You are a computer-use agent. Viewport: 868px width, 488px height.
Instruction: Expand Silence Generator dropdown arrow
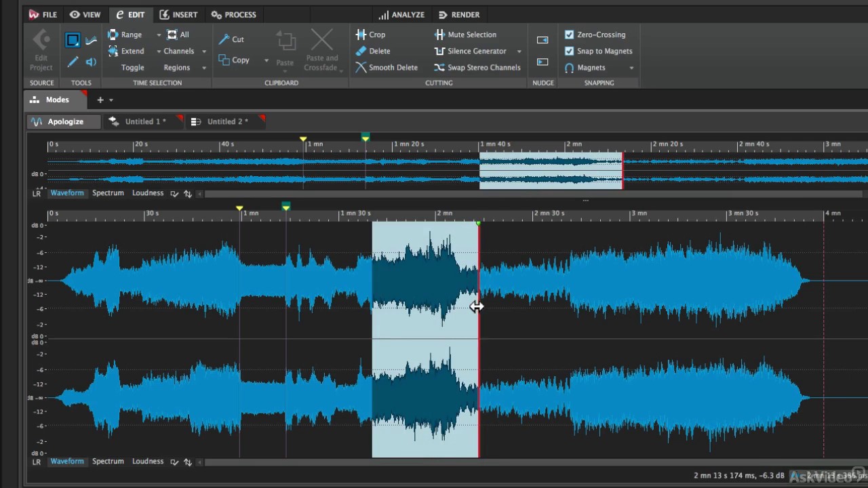pyautogui.click(x=519, y=51)
